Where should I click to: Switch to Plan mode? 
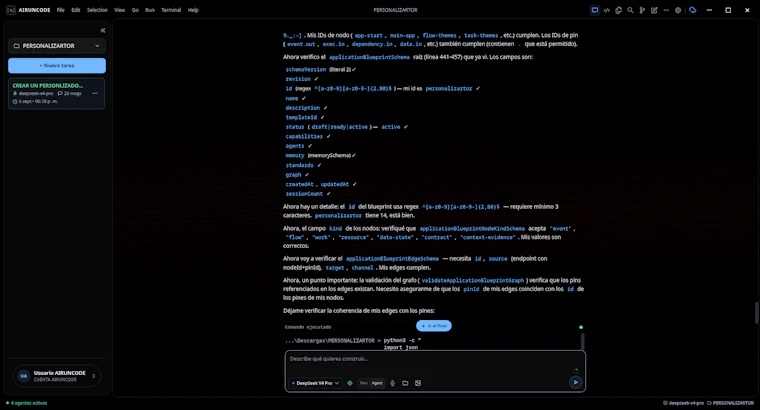coord(364,383)
